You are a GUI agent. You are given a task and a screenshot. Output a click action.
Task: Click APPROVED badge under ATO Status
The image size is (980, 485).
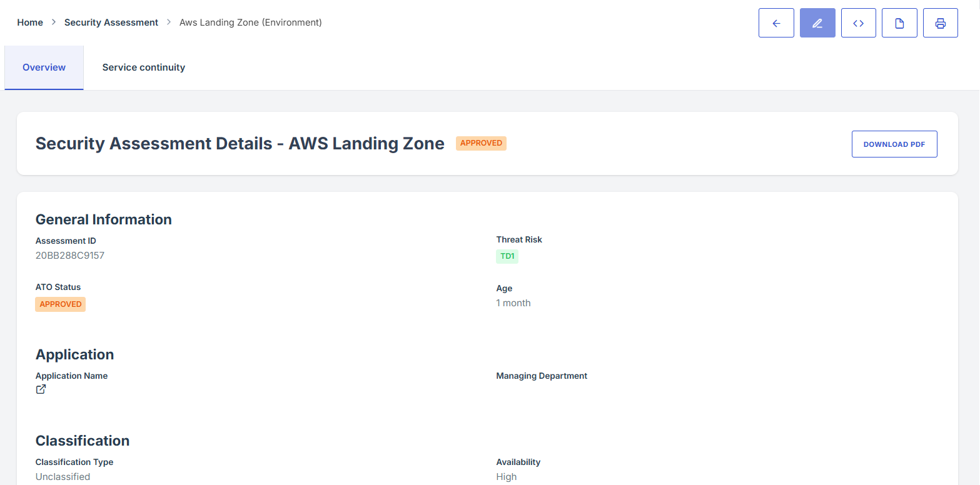click(61, 304)
